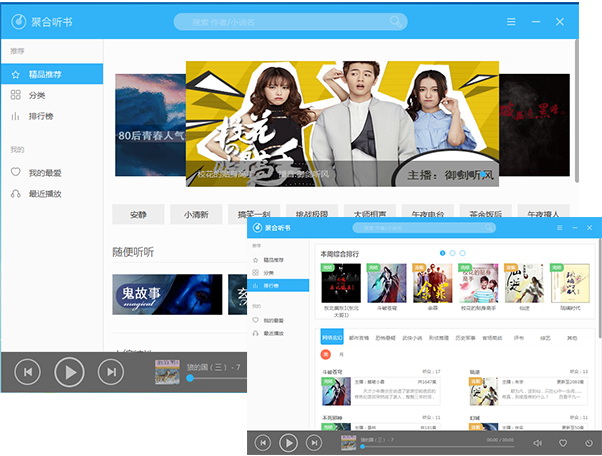Show the 80后青春人气 banner on the left
The width and height of the screenshot is (602, 456).
(x=150, y=125)
